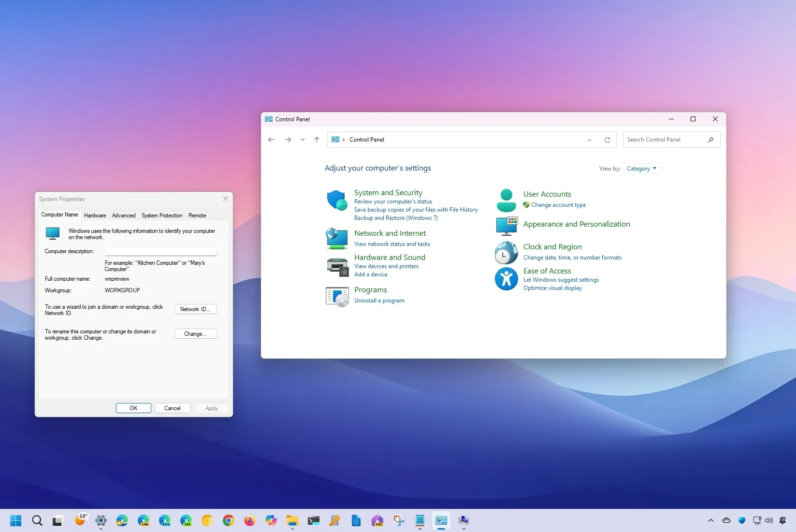
Task: Open Backup and Restore (Windows 7)
Action: (396, 218)
